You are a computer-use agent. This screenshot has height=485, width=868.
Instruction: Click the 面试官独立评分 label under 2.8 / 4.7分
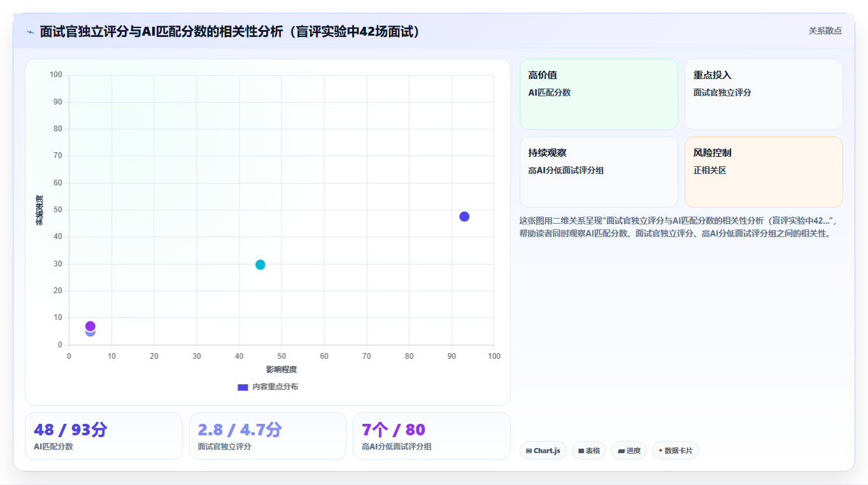(x=224, y=447)
